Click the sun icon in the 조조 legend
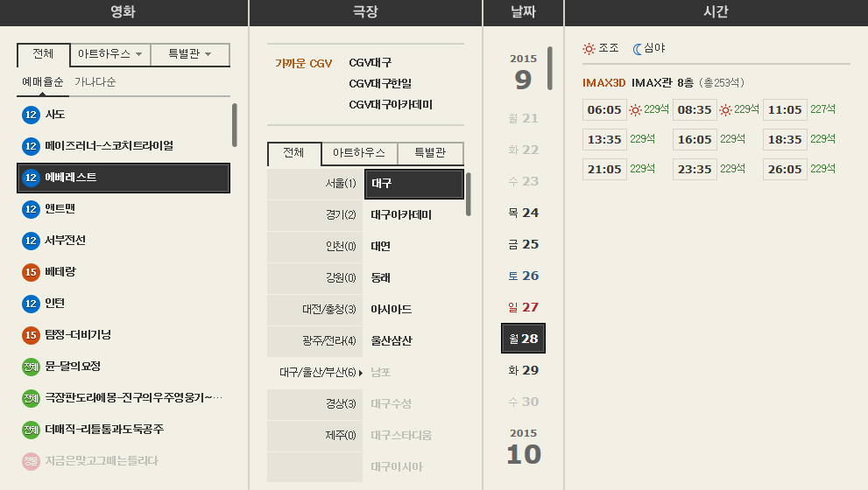The height and width of the screenshot is (490, 868). tap(589, 49)
